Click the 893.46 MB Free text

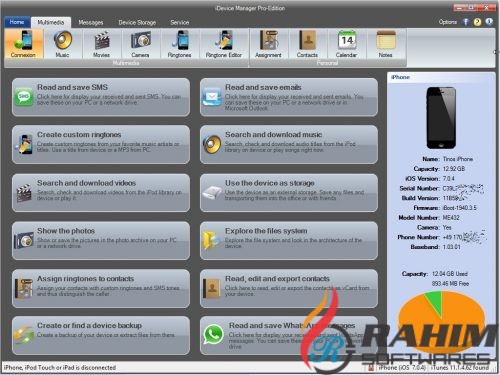450,283
